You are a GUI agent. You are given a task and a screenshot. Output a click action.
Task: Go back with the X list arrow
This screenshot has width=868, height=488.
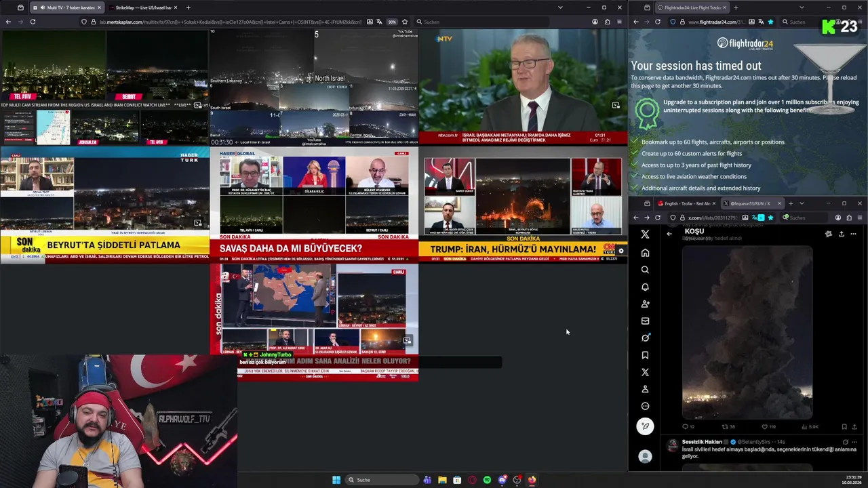point(669,234)
